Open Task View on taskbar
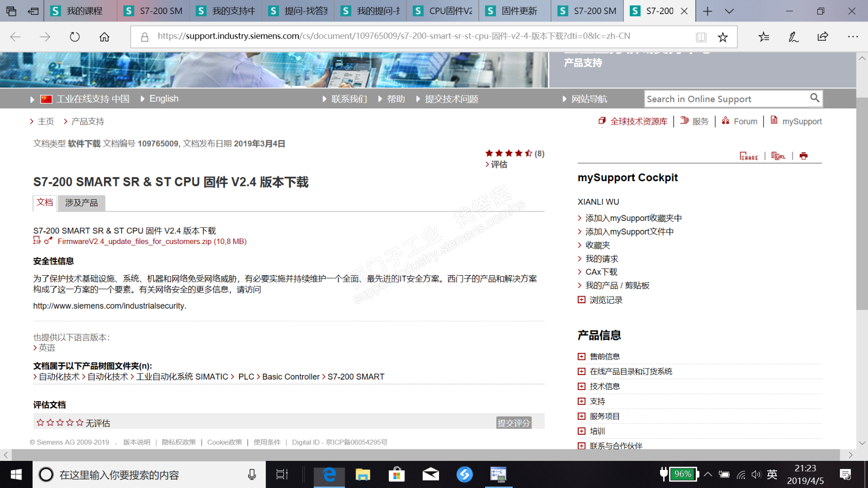 (x=282, y=474)
